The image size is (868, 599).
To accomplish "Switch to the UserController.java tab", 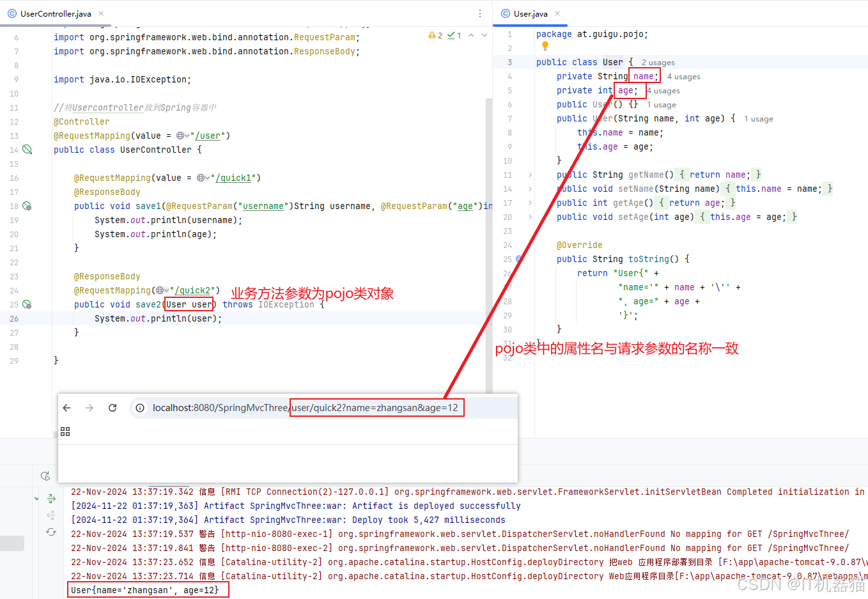I will pos(55,13).
